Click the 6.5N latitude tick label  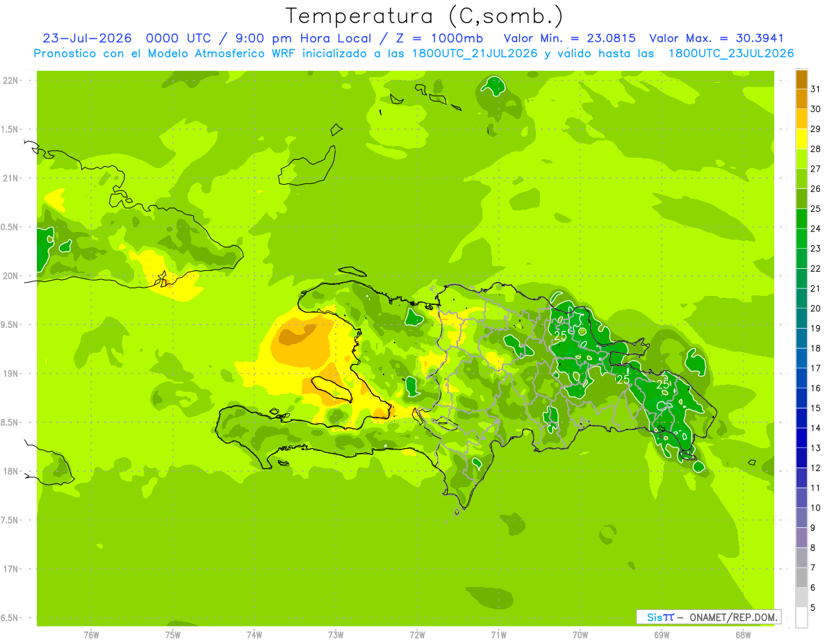click(10, 618)
